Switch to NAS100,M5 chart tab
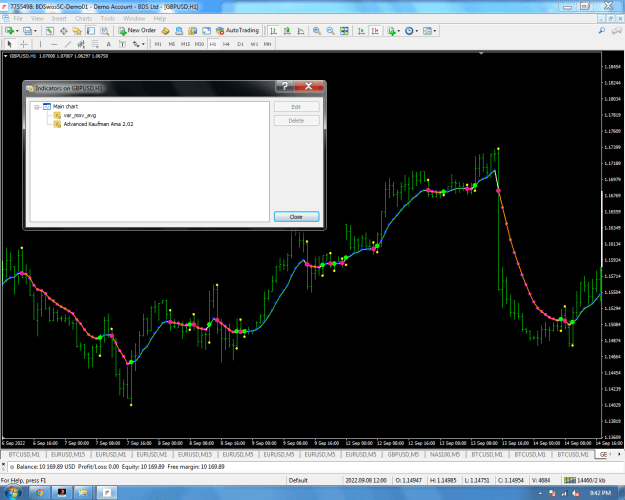 pyautogui.click(x=445, y=454)
